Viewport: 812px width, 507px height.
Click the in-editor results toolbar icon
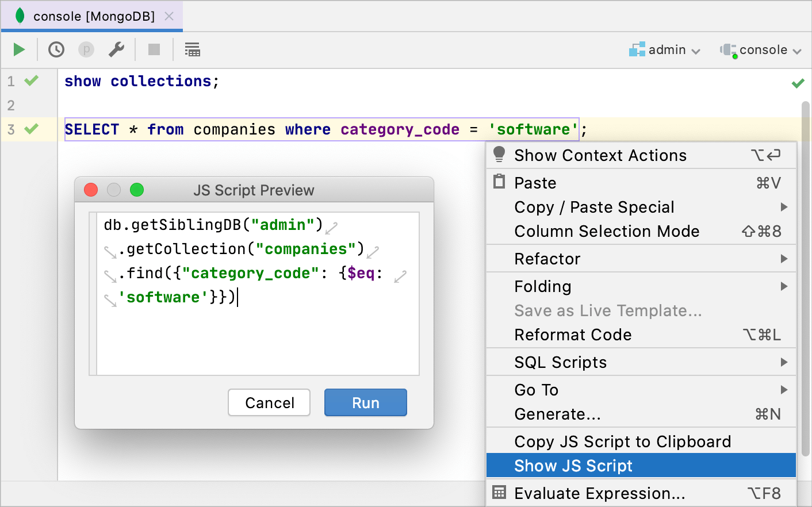click(x=192, y=49)
